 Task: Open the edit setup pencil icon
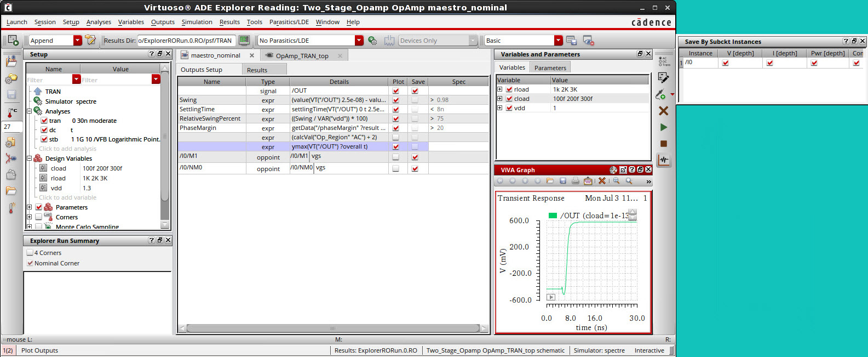[663, 78]
